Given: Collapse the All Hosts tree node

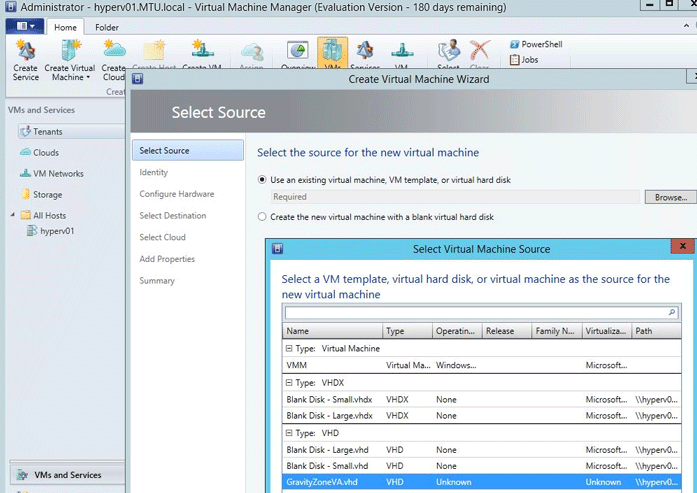Looking at the screenshot, I should coord(14,215).
